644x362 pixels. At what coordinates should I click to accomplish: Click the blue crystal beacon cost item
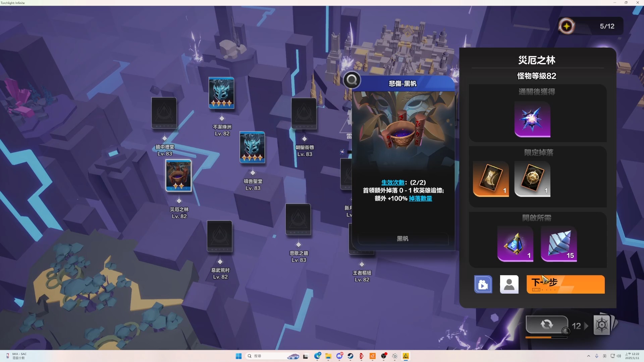tap(515, 244)
